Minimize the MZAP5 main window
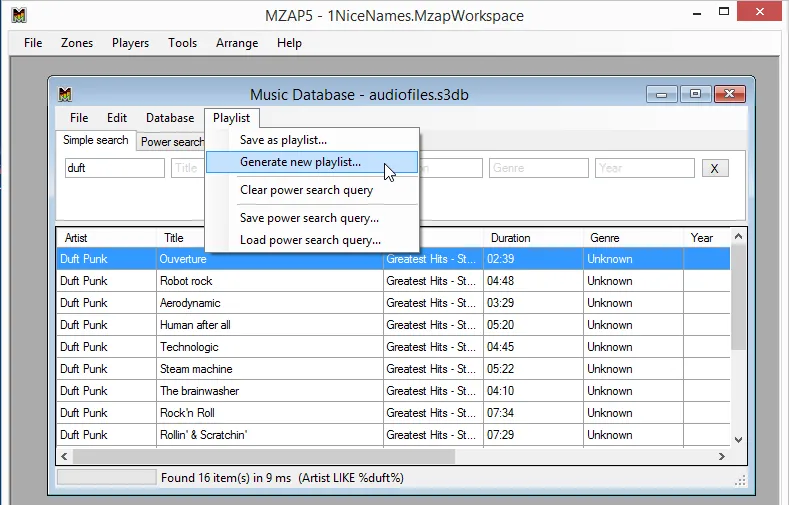 (697, 13)
